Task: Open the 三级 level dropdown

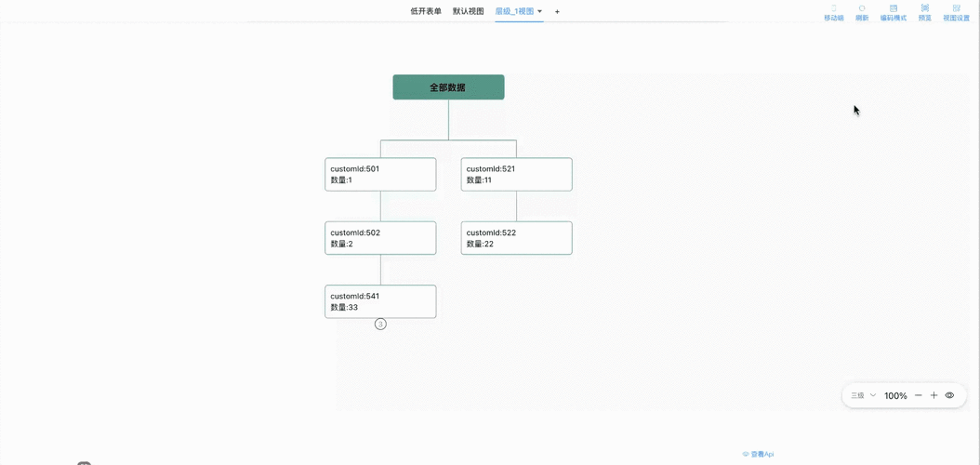Action: pyautogui.click(x=863, y=395)
